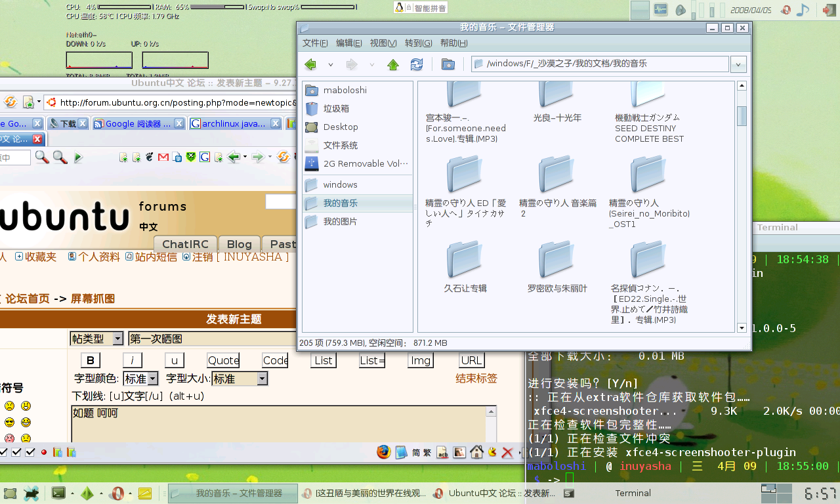
Task: Click the yellow notes launcher in bottom panel
Action: 146,493
